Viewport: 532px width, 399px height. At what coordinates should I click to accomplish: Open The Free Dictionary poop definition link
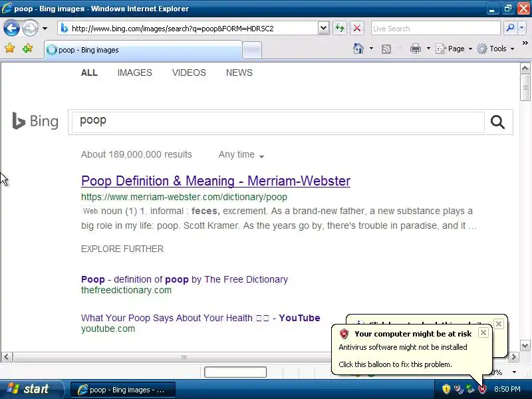(x=185, y=279)
